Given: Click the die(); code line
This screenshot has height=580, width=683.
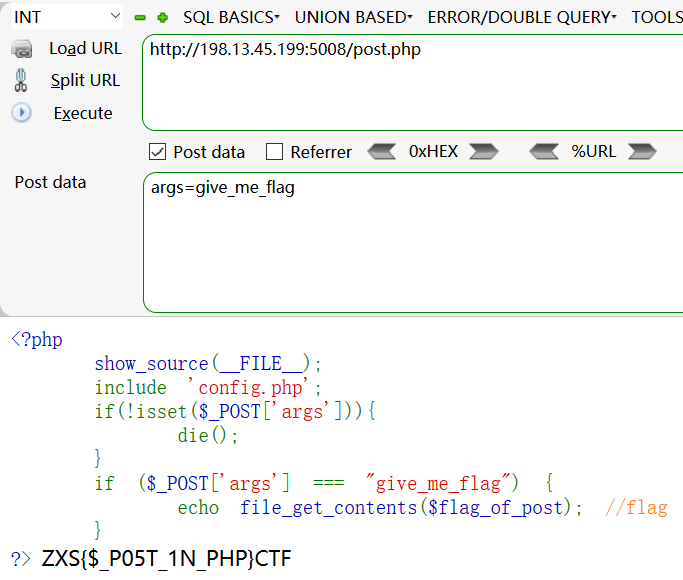Looking at the screenshot, I should [x=207, y=435].
